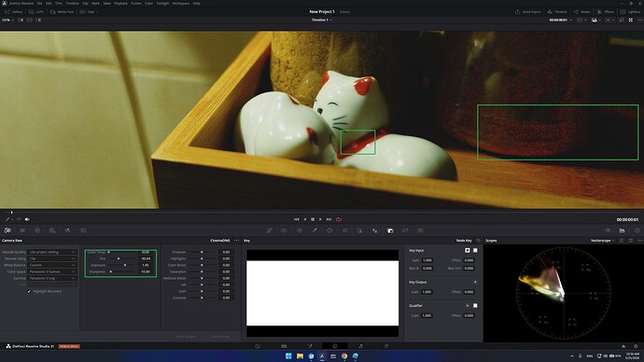Open the Media Pool button
This screenshot has width=644, height=362.
(62, 12)
